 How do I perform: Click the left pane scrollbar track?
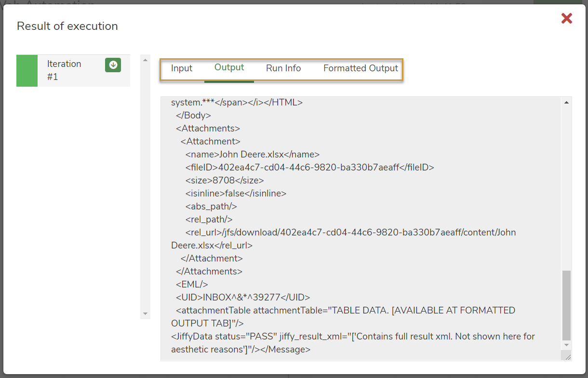[x=145, y=193]
